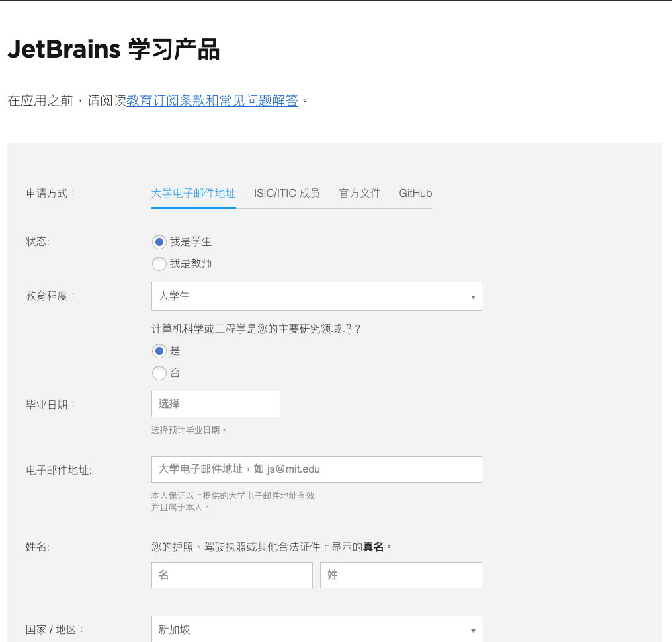This screenshot has height=642, width=672.
Task: Open the 毕业日期 date picker
Action: point(216,404)
